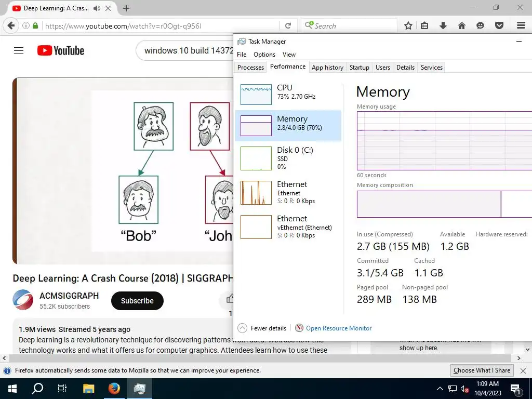532x399 pixels.
Task: Switch to Details tab
Action: [405, 68]
